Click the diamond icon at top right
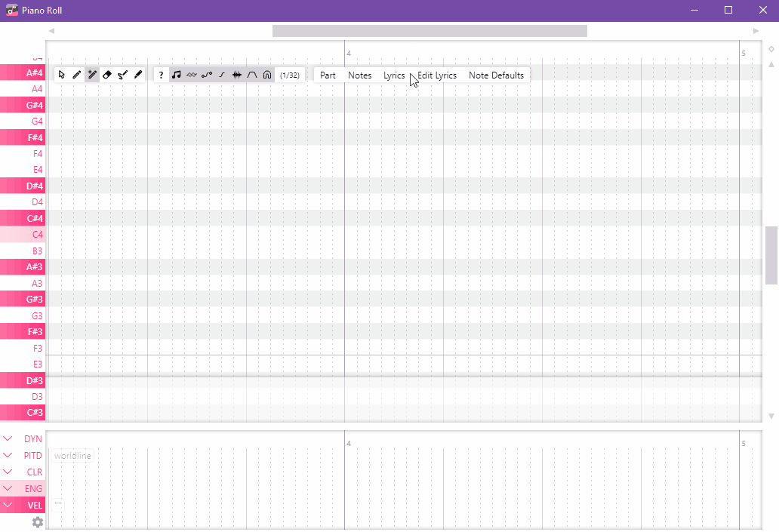Image resolution: width=779 pixels, height=532 pixels. [x=771, y=49]
